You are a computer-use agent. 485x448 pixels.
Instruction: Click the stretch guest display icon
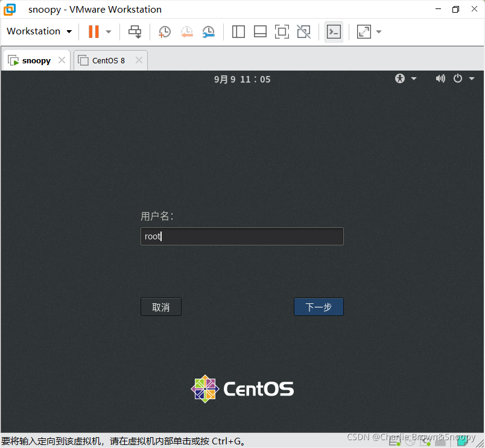coord(364,31)
